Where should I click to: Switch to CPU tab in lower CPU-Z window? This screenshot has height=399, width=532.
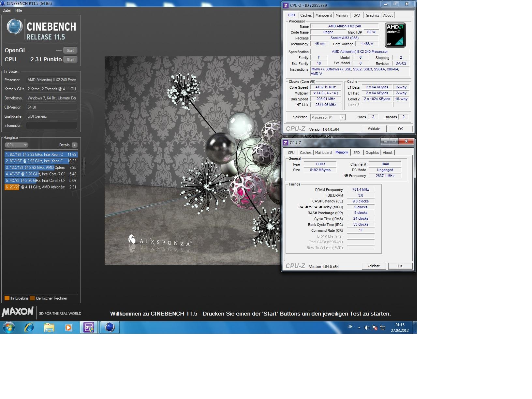tap(291, 153)
